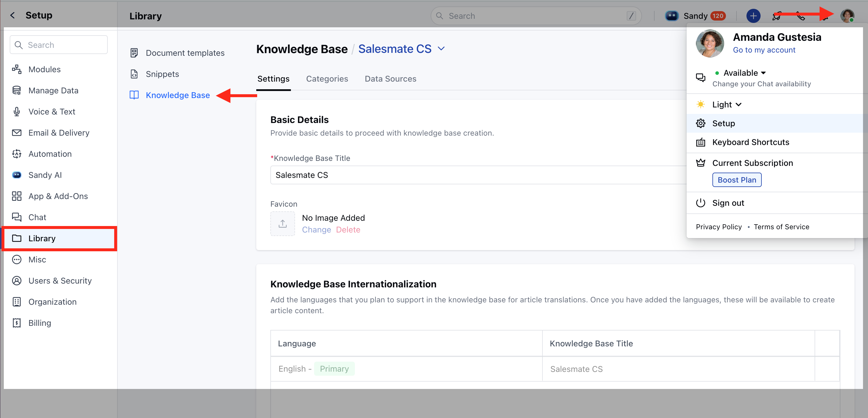Click the Keyboard Shortcuts icon
The width and height of the screenshot is (868, 418).
click(700, 142)
